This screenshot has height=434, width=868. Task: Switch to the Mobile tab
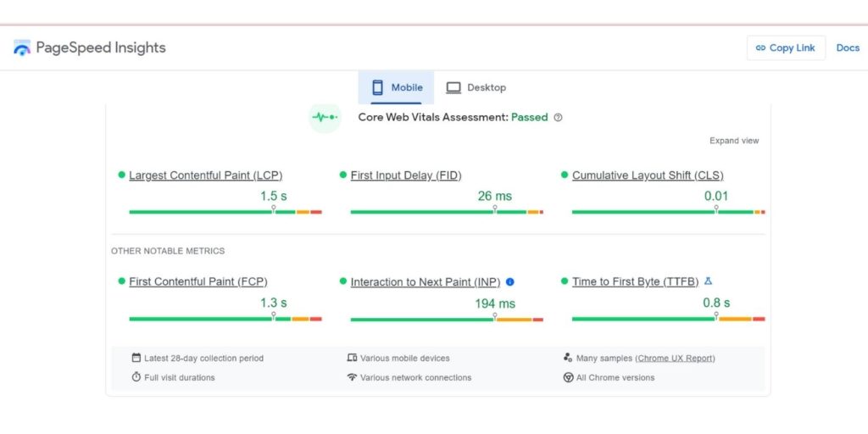396,87
